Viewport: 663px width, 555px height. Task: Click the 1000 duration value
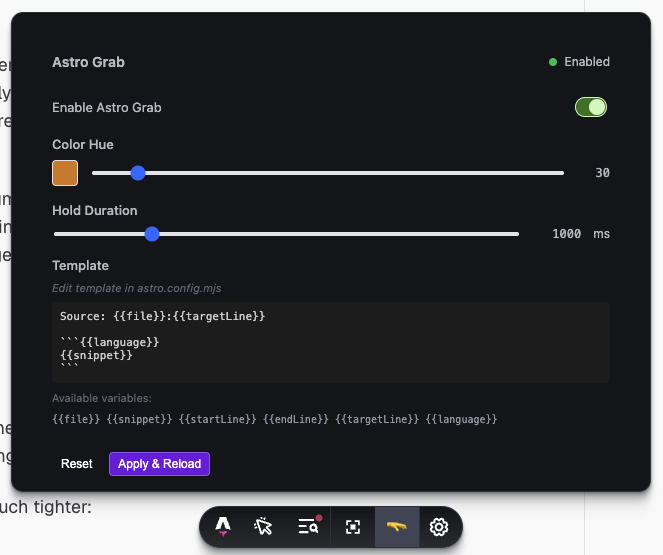pyautogui.click(x=567, y=234)
